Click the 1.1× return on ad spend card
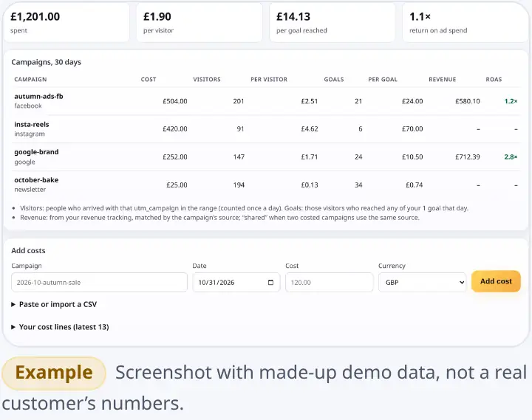Screen dimensions: 532x420 coord(465,22)
